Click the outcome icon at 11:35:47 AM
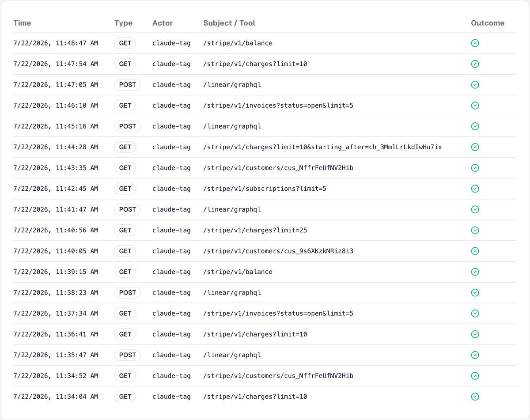Viewport: 530px width, 420px height. 475,355
